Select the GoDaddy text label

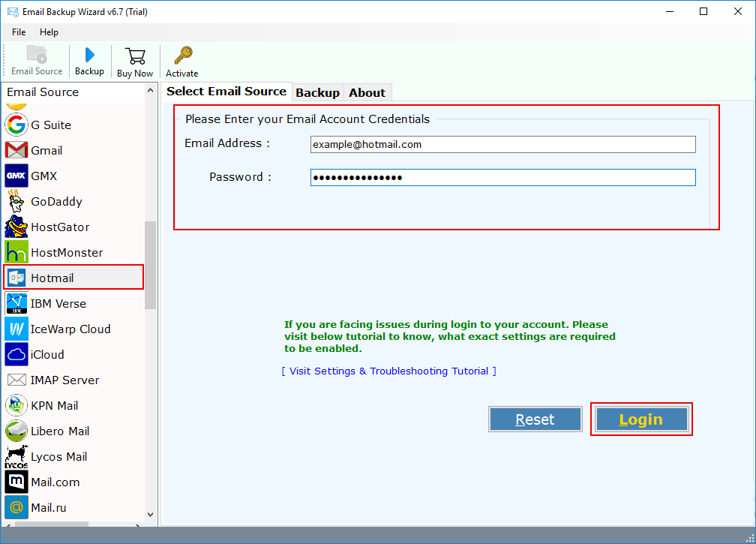(56, 202)
